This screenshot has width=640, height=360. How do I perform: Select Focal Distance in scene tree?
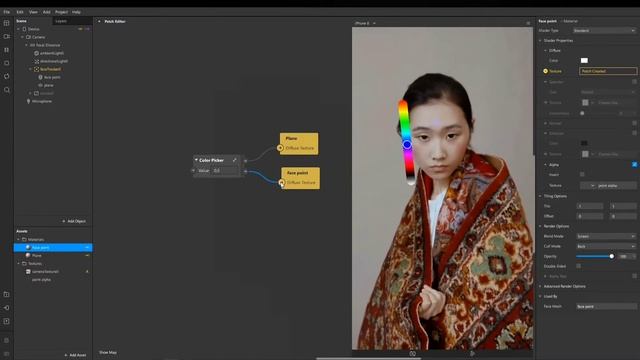(x=45, y=45)
